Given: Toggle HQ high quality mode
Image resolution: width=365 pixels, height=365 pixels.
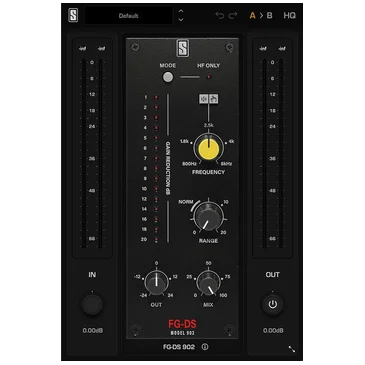Looking at the screenshot, I should click(x=289, y=16).
